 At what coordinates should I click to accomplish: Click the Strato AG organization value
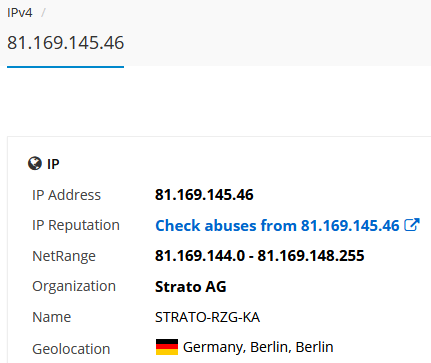[191, 287]
